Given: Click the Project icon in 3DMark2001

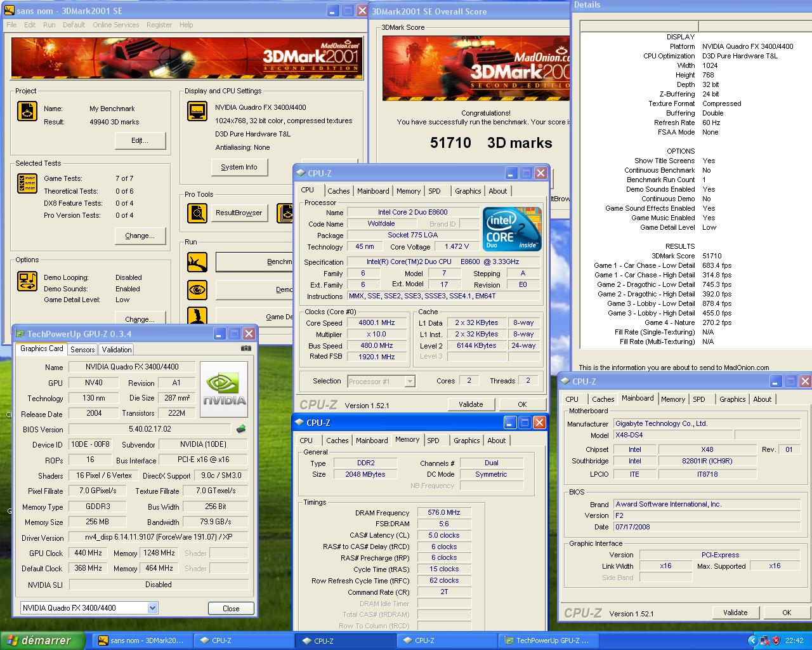Looking at the screenshot, I should point(27,111).
